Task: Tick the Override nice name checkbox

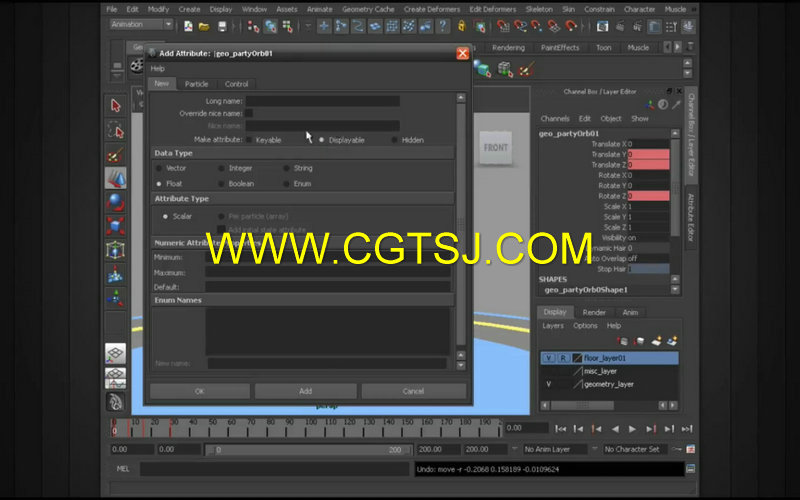Action: (249, 113)
